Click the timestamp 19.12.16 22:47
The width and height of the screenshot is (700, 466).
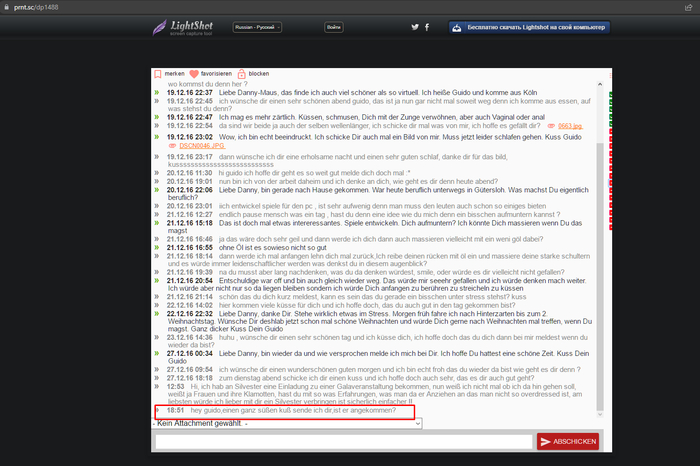click(x=190, y=117)
